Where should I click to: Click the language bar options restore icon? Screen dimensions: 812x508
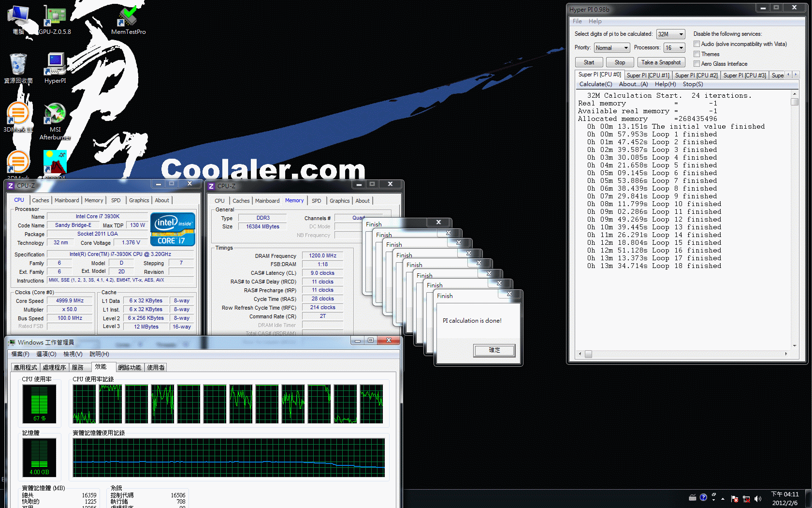point(714,495)
